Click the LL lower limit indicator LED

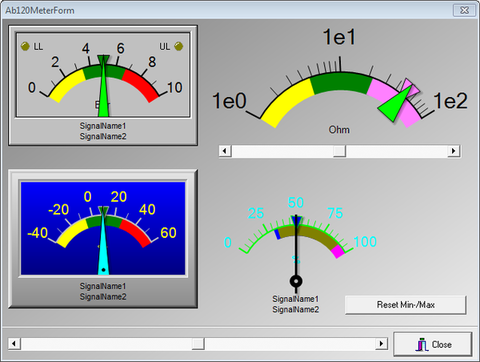click(25, 46)
